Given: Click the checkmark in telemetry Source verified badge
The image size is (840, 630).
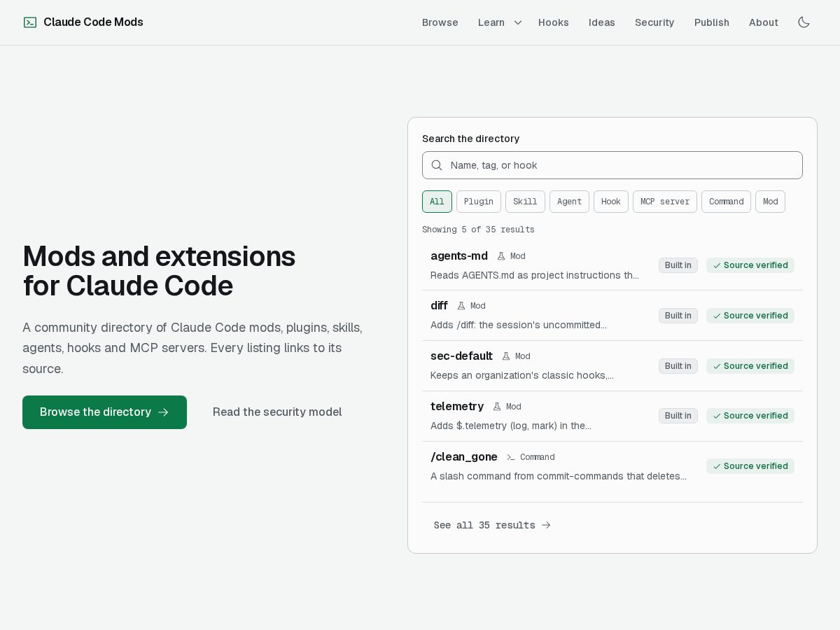Looking at the screenshot, I should [x=717, y=416].
